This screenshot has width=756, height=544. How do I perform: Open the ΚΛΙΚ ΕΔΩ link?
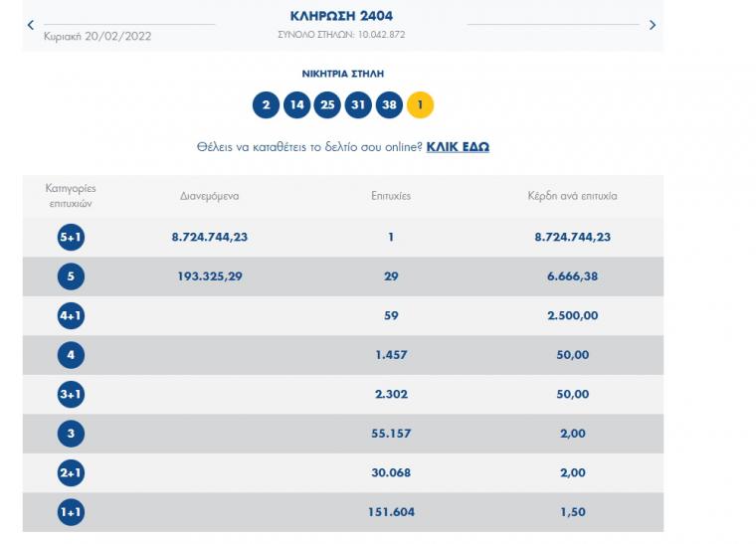click(x=458, y=147)
